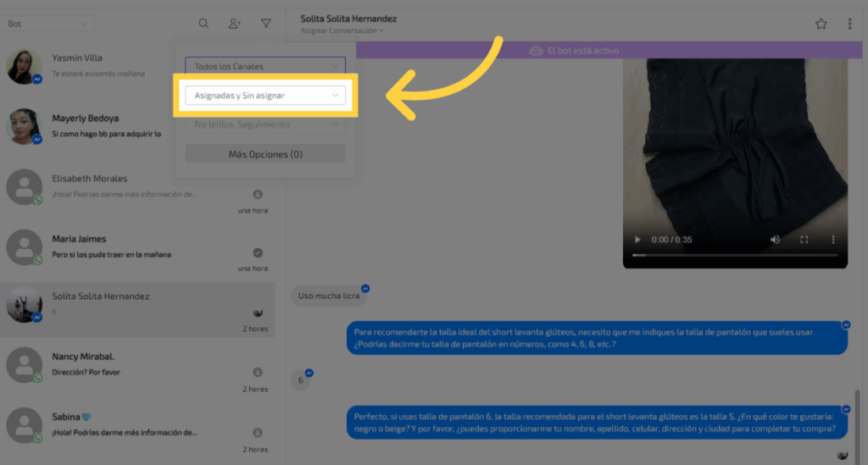868x465 pixels.
Task: Open the Todos los Canales dropdown
Action: click(x=265, y=66)
